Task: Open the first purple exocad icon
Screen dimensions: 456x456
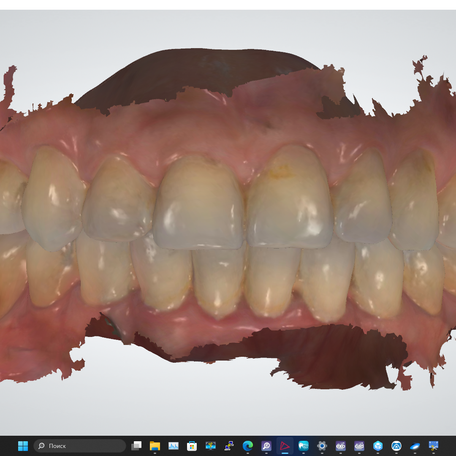Action: click(341, 446)
